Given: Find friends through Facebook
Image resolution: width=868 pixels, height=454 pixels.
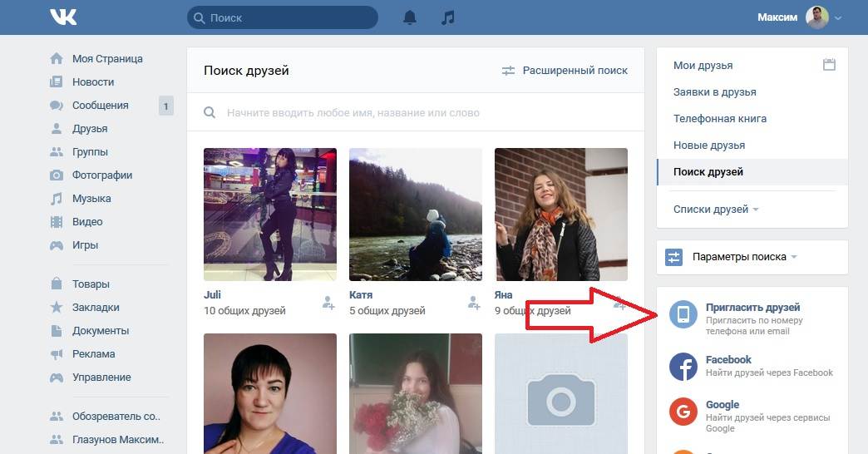Looking at the screenshot, I should (x=769, y=373).
